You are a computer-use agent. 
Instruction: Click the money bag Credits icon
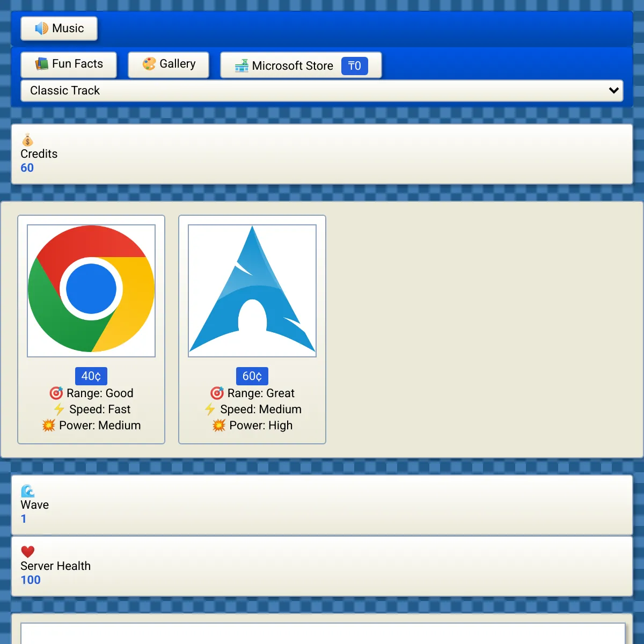[27, 141]
